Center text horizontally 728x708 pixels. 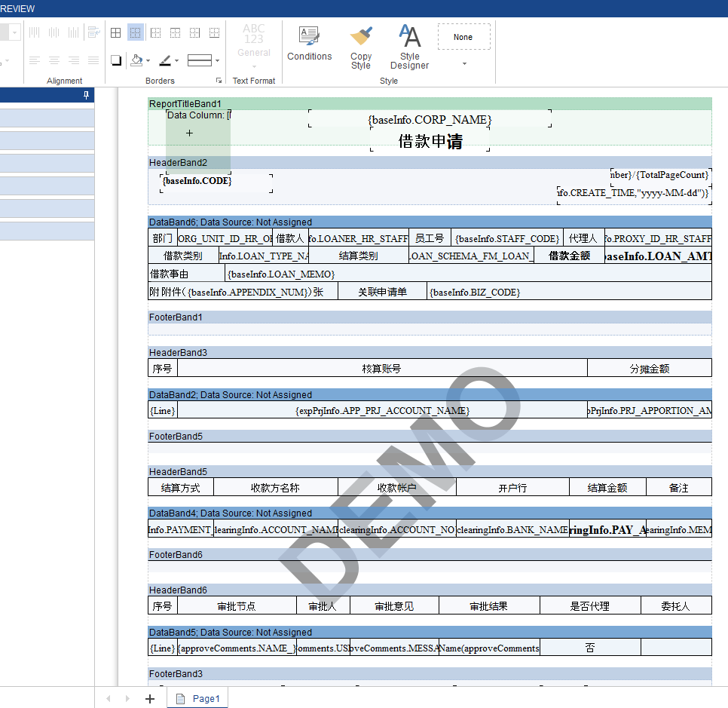[x=54, y=60]
